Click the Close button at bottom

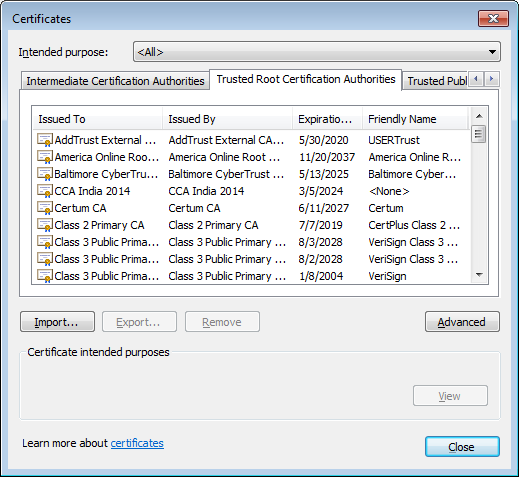(x=462, y=447)
